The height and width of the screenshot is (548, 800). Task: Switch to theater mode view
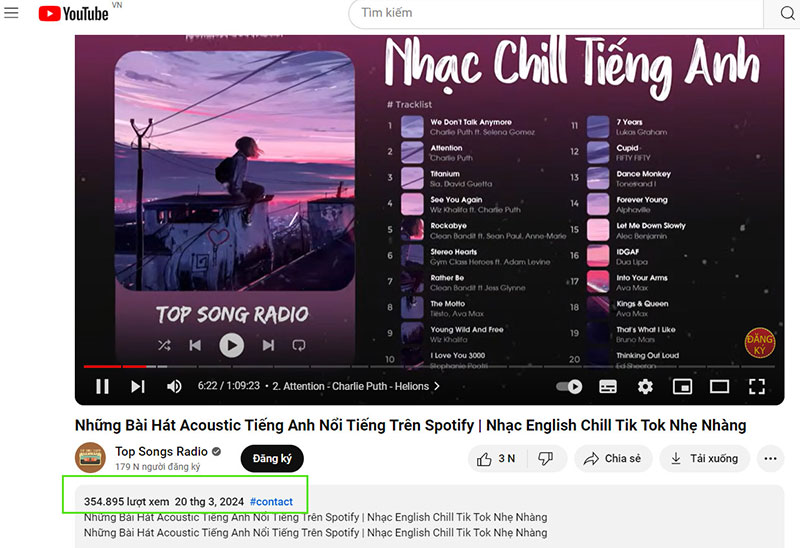tap(719, 386)
